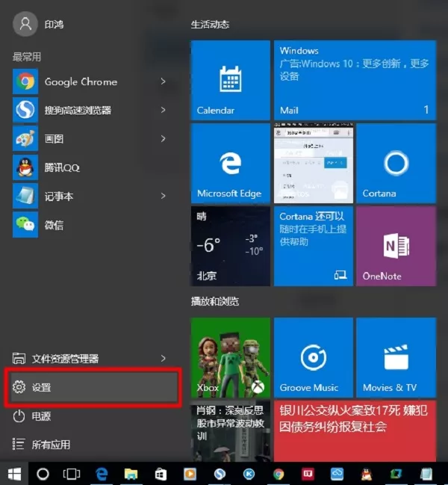Open Notepad (记事本) from most used
448x485 pixels.
tap(90, 196)
